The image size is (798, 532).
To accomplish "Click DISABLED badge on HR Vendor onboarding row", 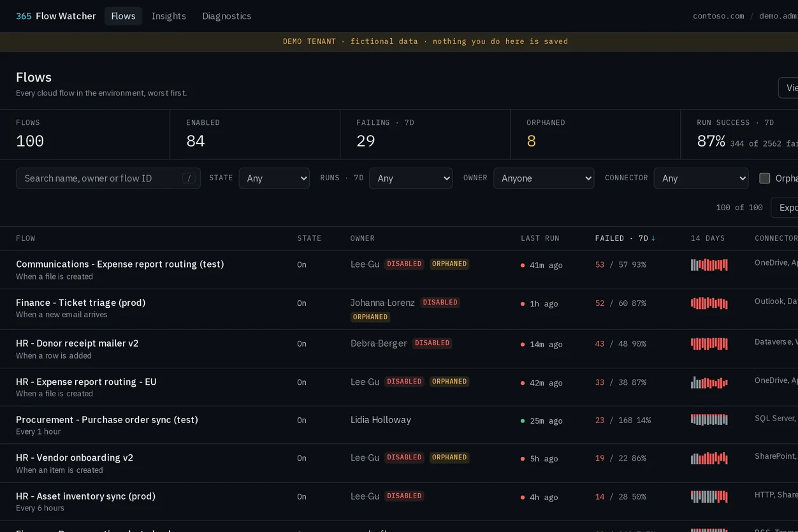I will pyautogui.click(x=404, y=457).
